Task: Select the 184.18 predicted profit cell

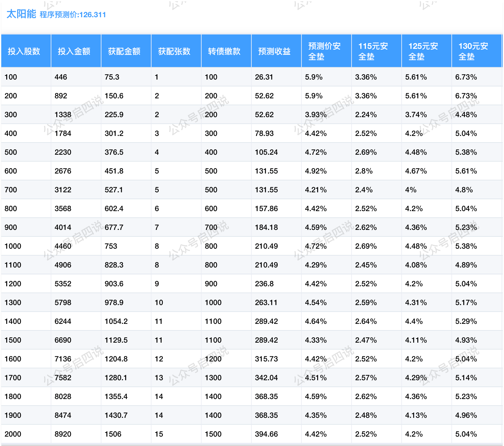Action: (266, 227)
